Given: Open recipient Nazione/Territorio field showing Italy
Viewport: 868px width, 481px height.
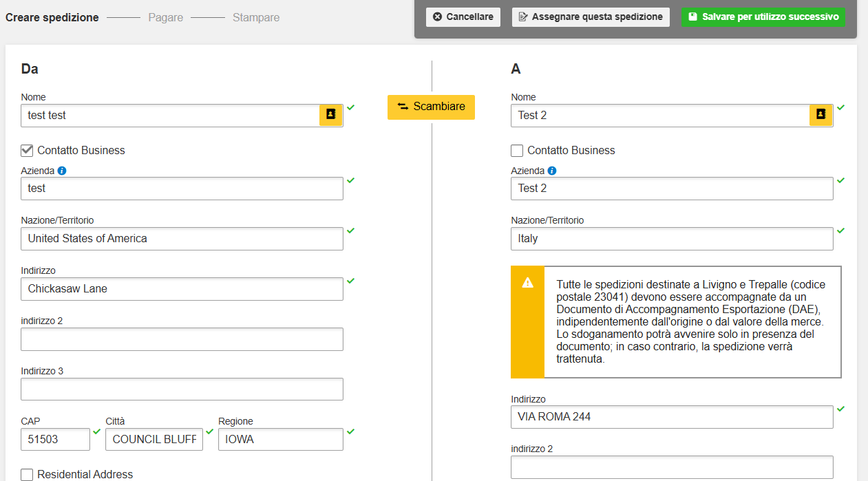Looking at the screenshot, I should tap(671, 239).
